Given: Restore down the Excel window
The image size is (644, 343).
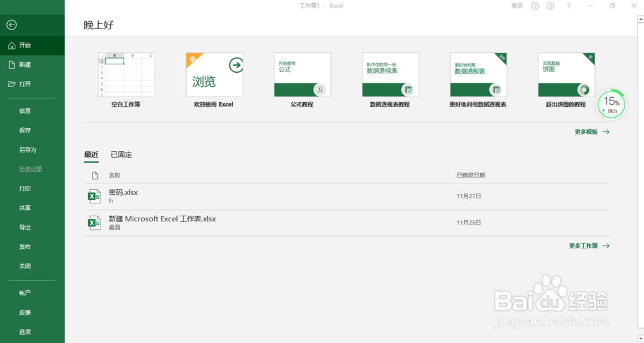Looking at the screenshot, I should click(612, 6).
